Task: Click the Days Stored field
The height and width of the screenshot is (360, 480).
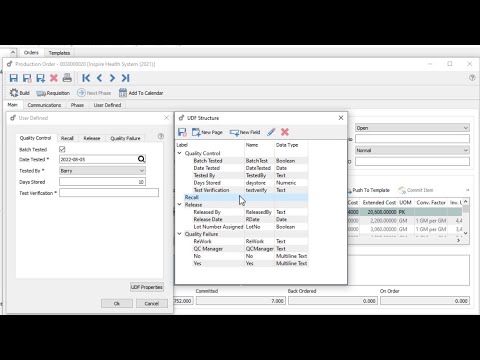Action: (x=102, y=182)
